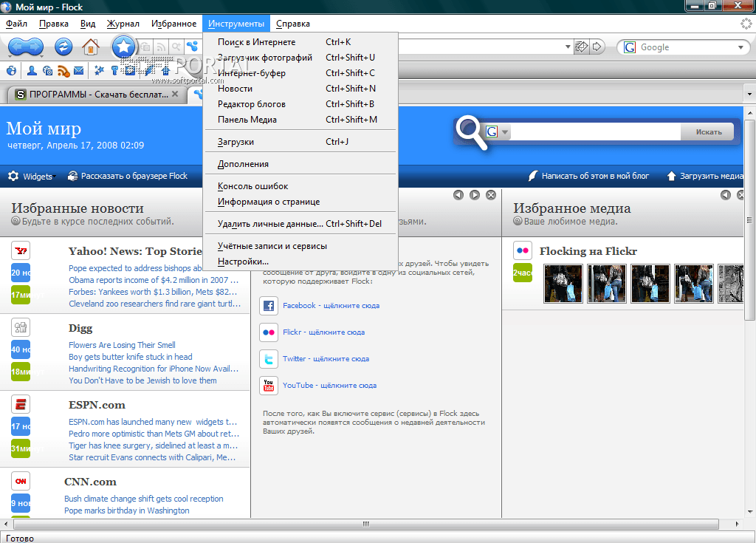Choose Удалить личные данные menu item
This screenshot has height=543, width=756.
point(300,224)
